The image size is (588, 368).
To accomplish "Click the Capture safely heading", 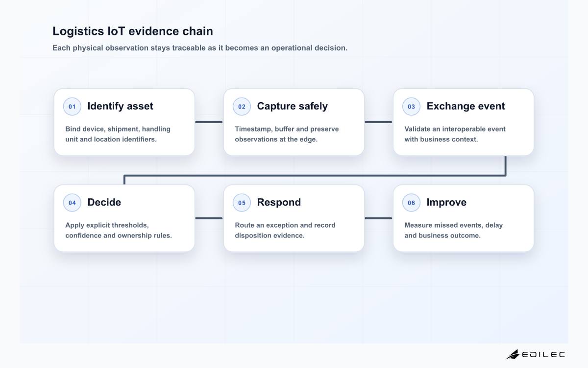I will tap(292, 106).
